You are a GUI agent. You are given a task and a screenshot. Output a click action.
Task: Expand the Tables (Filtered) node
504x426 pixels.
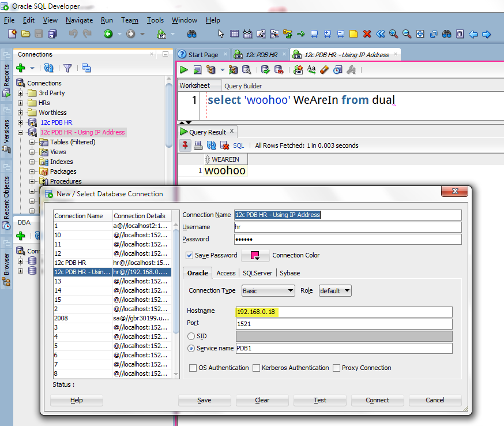click(x=32, y=142)
